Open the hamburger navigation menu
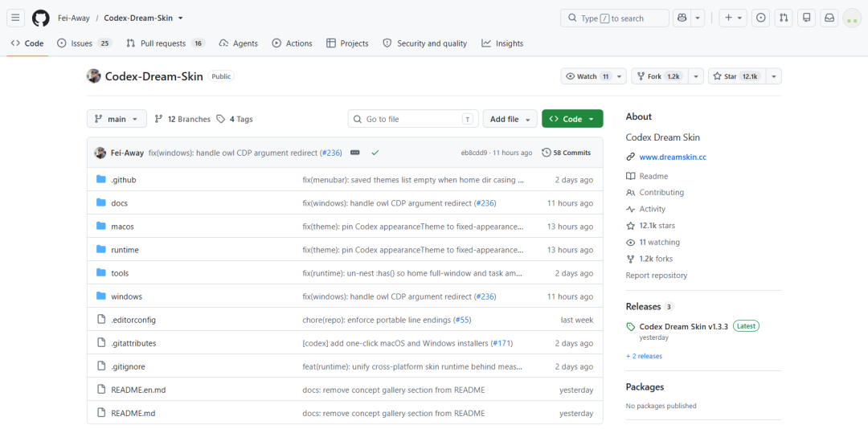 click(x=15, y=18)
